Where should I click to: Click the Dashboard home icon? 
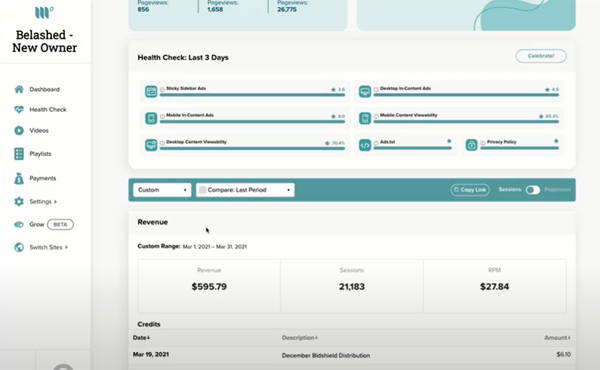19,89
